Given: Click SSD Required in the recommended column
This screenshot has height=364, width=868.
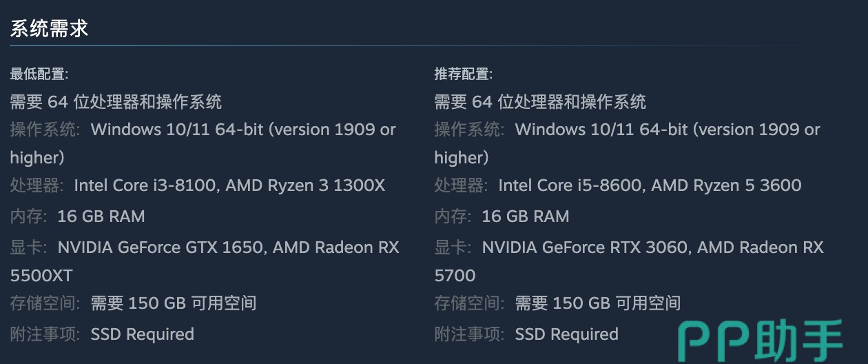Looking at the screenshot, I should coord(567,334).
